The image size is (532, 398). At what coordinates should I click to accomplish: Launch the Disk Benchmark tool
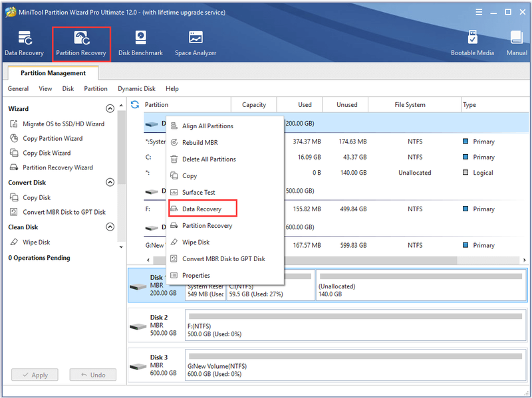click(140, 44)
